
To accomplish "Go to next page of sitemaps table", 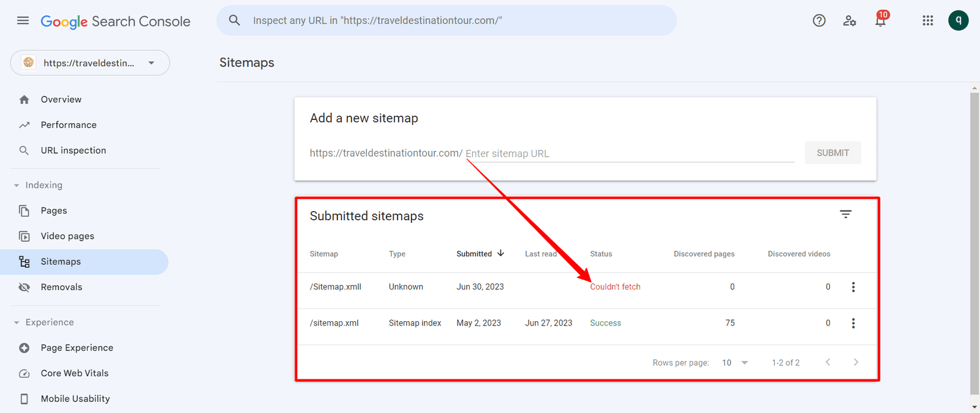I will 856,362.
